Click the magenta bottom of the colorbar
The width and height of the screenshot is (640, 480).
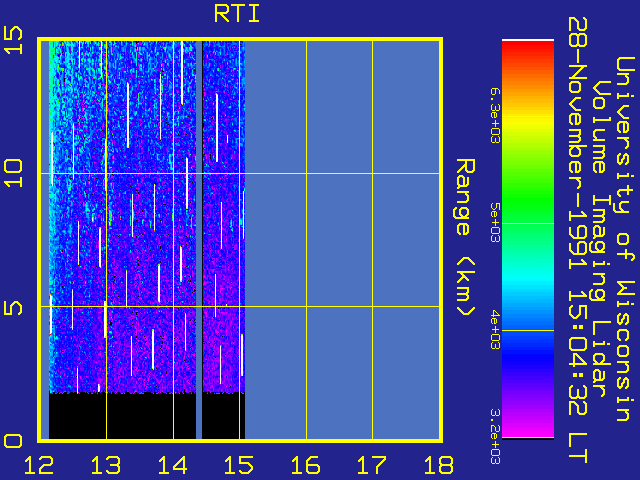point(528,429)
